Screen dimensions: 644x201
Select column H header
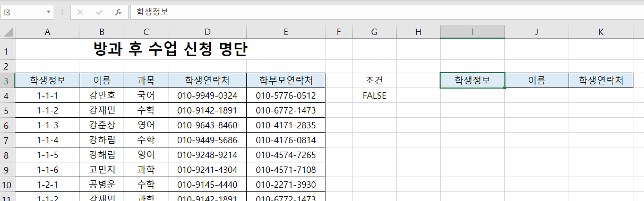[418, 32]
